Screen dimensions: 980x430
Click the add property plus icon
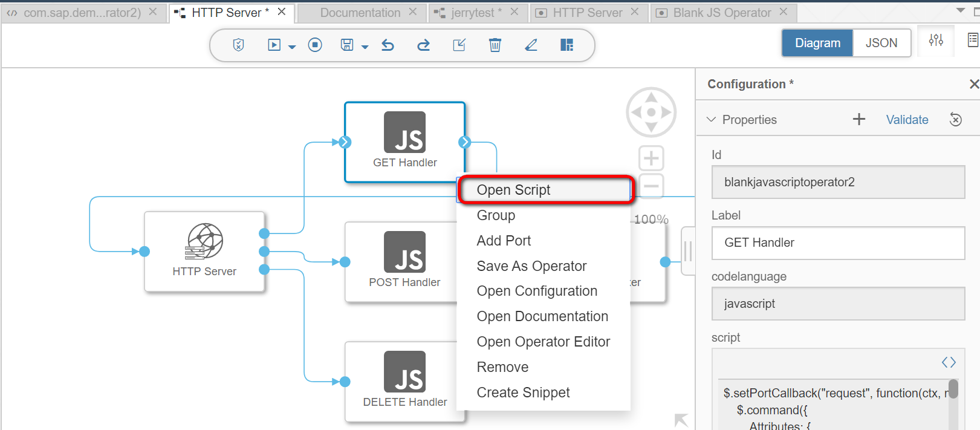pos(859,119)
